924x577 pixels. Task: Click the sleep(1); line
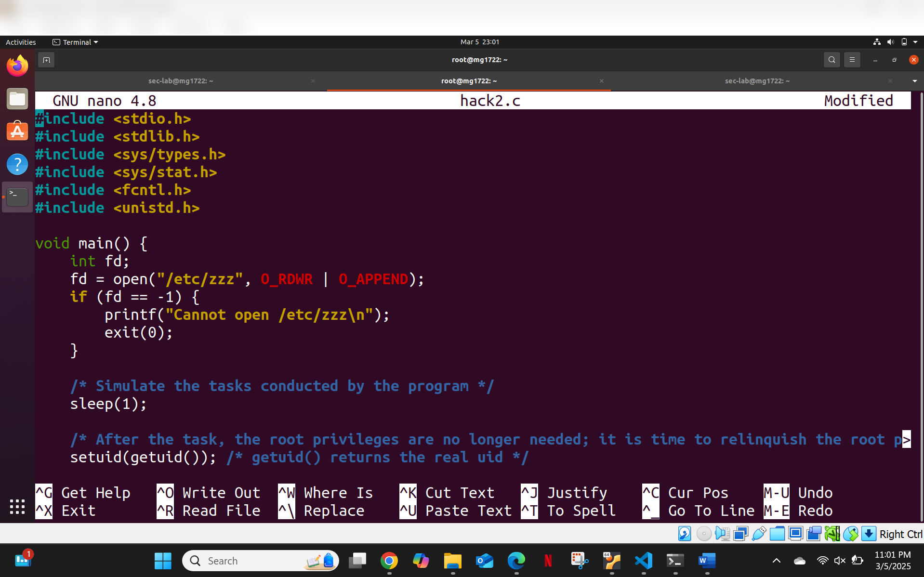[x=108, y=404]
